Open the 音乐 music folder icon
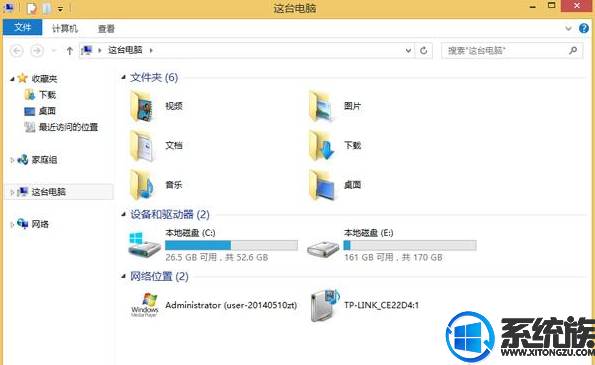595x365 pixels. click(x=142, y=185)
